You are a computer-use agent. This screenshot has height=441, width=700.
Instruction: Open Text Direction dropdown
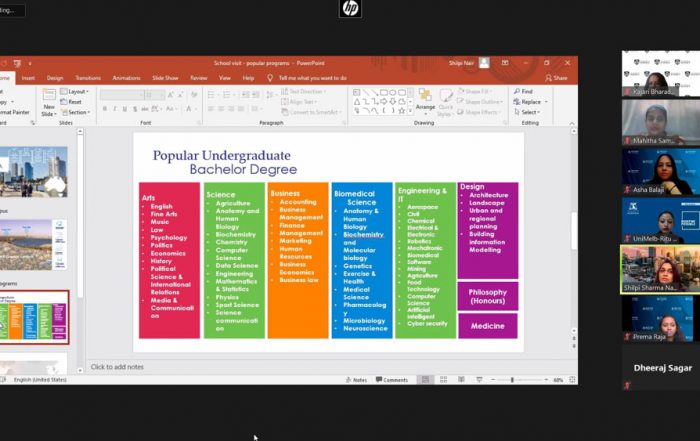[304, 92]
